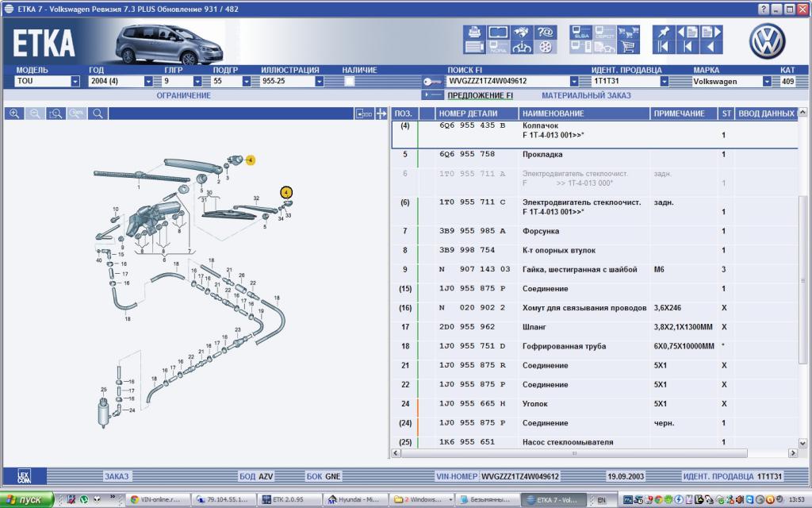Open the ГОД dropdown showing 2004 (4)
This screenshot has height=508, width=812.
[x=148, y=82]
